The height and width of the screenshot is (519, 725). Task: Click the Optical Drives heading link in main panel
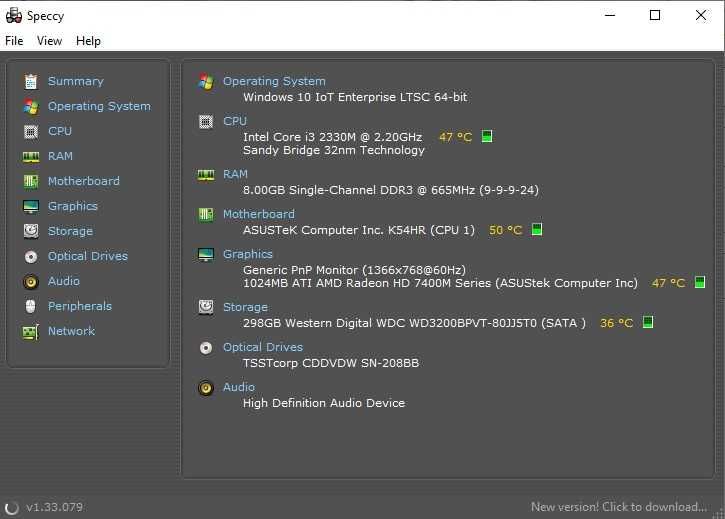click(x=263, y=347)
